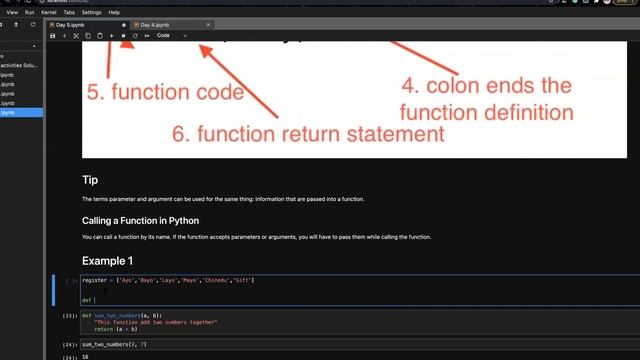The width and height of the screenshot is (640, 360).
Task: Open the Help menu
Action: point(114,13)
